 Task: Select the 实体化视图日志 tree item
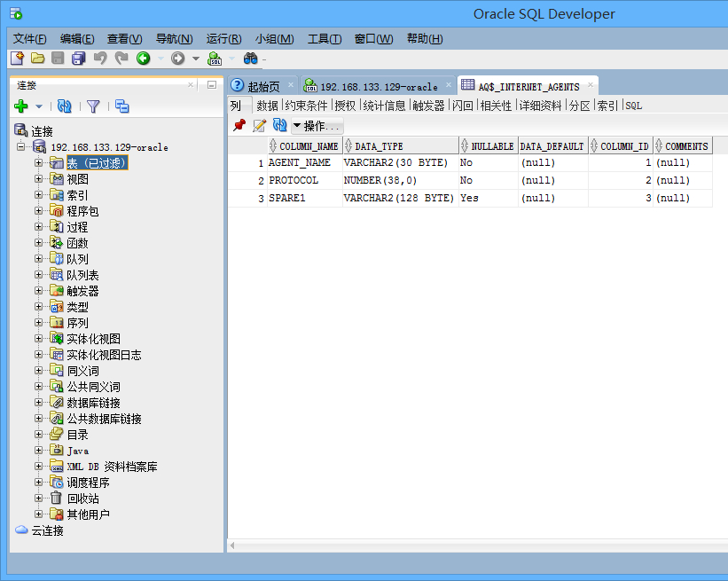(x=104, y=355)
